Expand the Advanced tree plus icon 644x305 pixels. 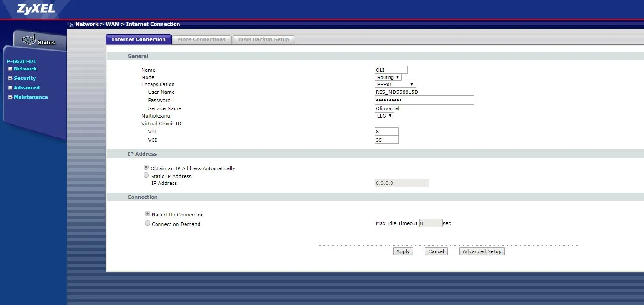pyautogui.click(x=10, y=88)
